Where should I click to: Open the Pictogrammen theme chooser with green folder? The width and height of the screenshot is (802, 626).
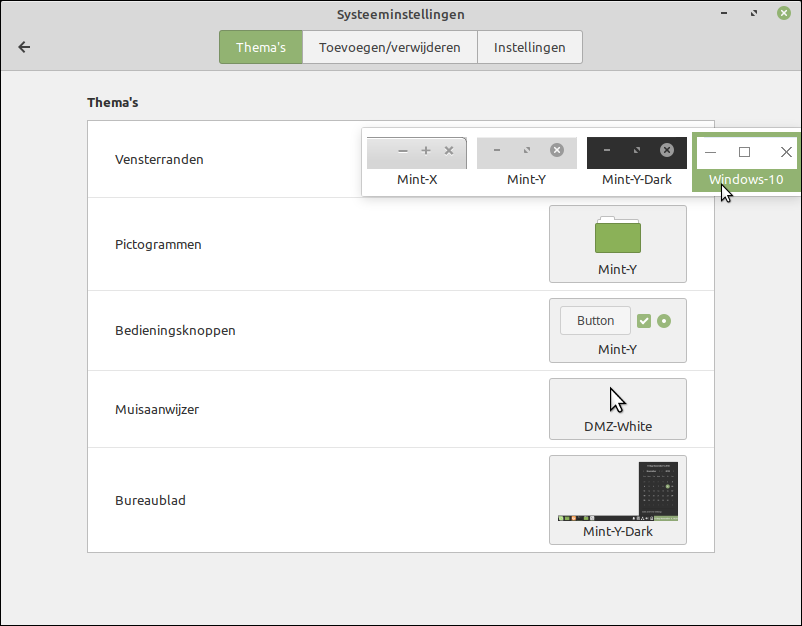pyautogui.click(x=618, y=244)
